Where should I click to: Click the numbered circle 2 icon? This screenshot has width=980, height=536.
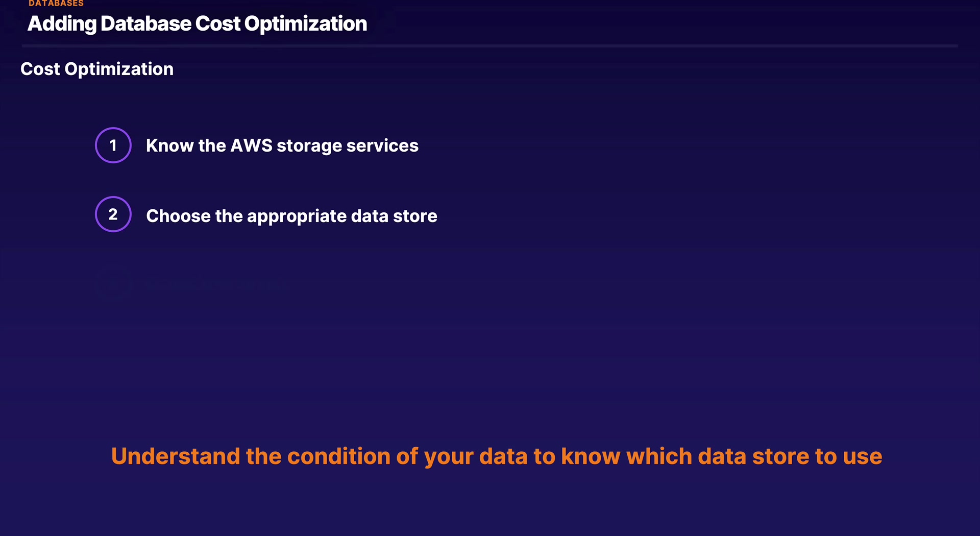(113, 214)
